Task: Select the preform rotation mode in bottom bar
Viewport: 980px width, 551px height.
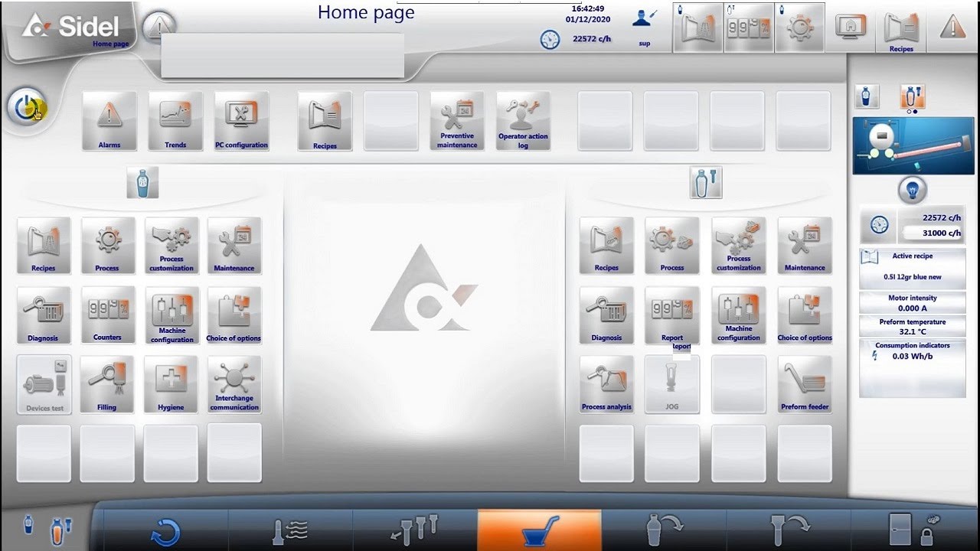Action: [788, 531]
